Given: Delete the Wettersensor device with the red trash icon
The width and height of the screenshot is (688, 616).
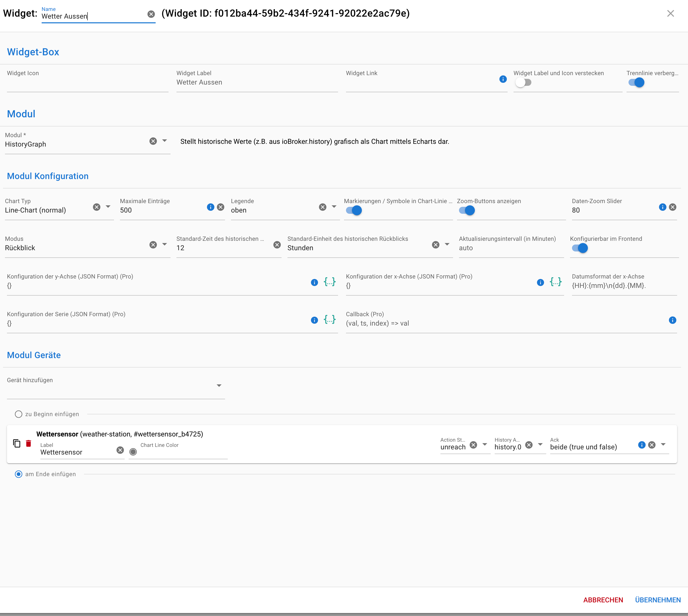Looking at the screenshot, I should pos(29,443).
